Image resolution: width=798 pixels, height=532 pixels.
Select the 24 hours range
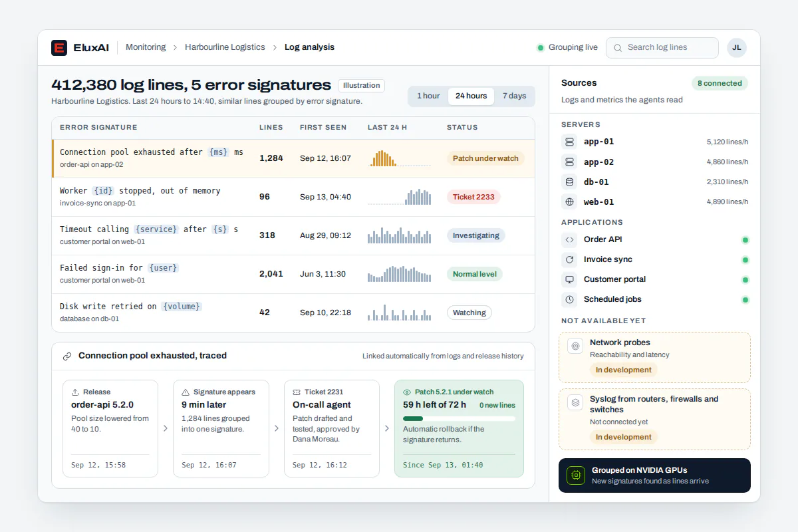pyautogui.click(x=471, y=96)
